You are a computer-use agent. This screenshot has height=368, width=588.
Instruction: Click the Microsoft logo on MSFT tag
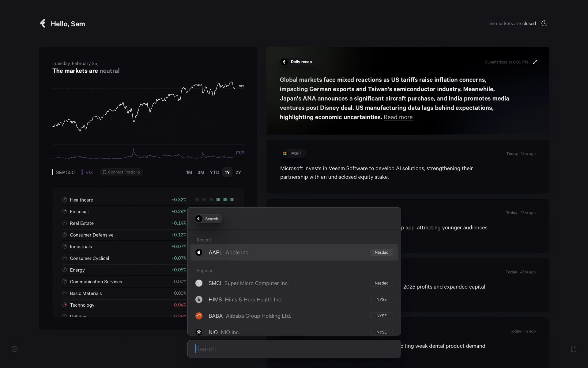pyautogui.click(x=285, y=153)
